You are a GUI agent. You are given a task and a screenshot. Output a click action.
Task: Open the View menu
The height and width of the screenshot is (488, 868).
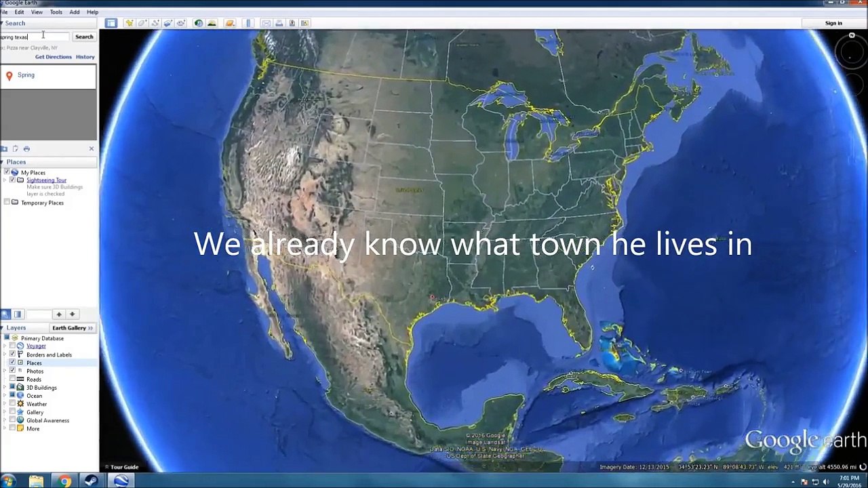click(x=37, y=12)
